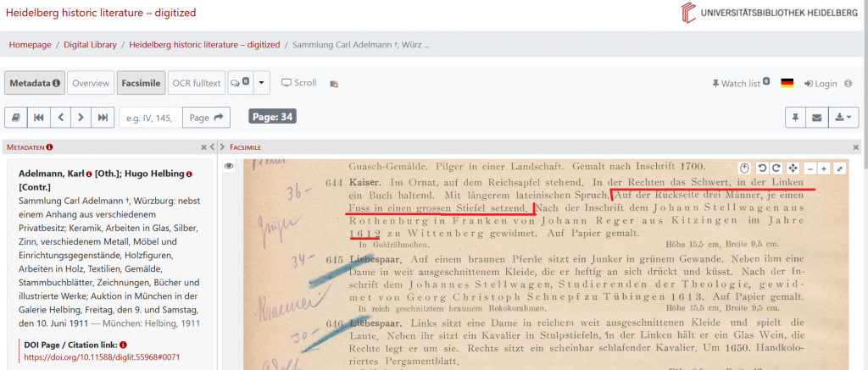The width and height of the screenshot is (868, 370).
Task: Go to the next page
Action: [81, 118]
